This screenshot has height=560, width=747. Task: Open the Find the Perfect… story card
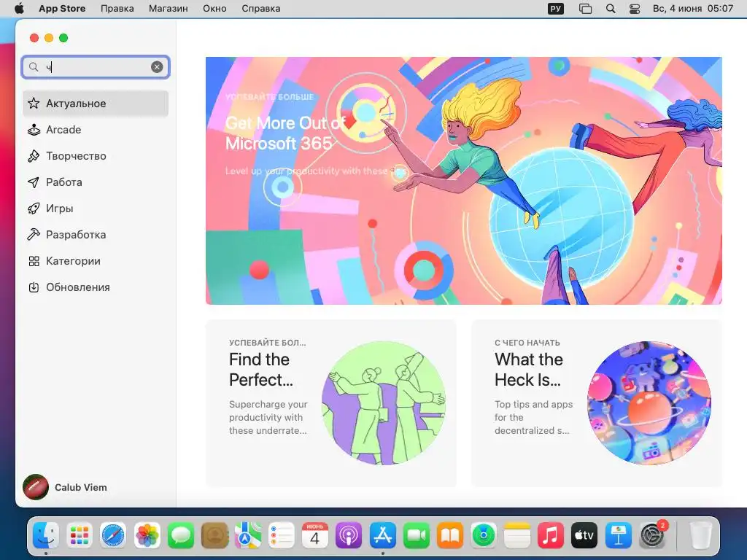click(x=331, y=402)
